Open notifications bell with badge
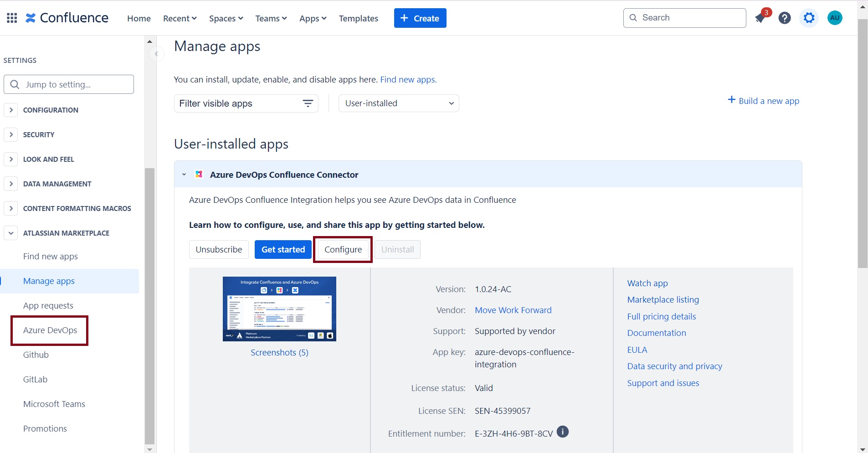The image size is (868, 453). [x=760, y=18]
